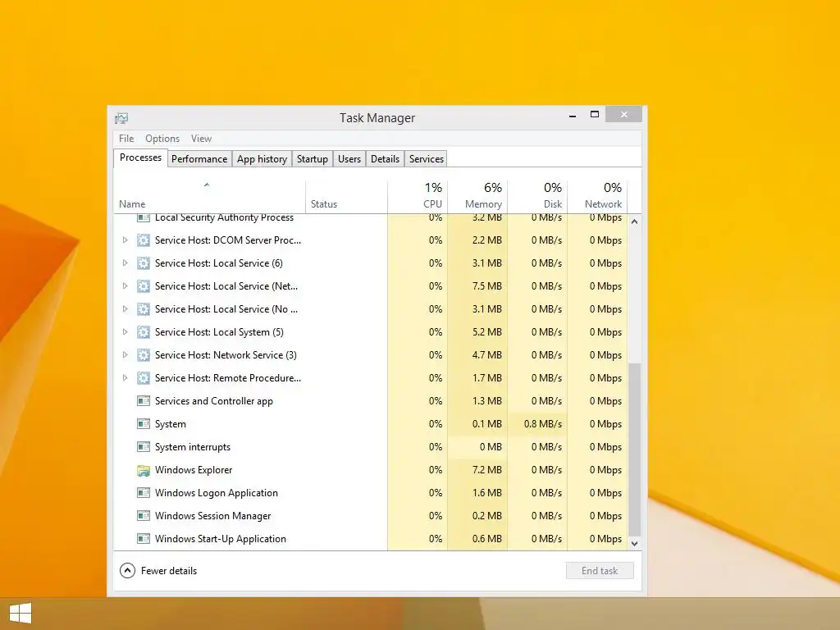Click the End task button
Viewport: 840px width, 630px height.
click(600, 571)
